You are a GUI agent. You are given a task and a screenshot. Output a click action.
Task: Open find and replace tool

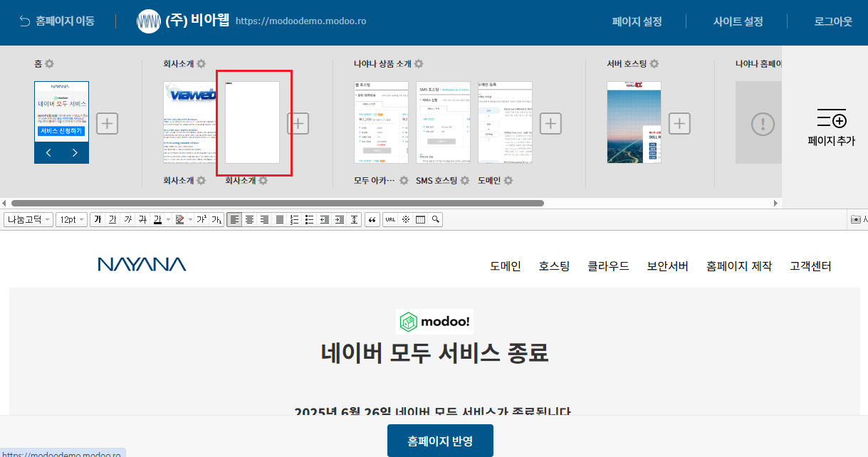point(435,219)
